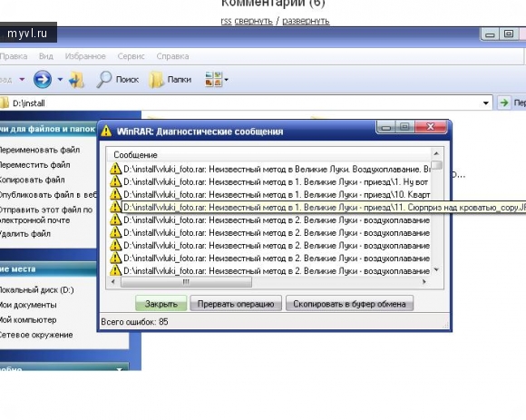Click the vertical scrollbar thumb in list
Screen dimensions: 526x420
tap(436, 165)
